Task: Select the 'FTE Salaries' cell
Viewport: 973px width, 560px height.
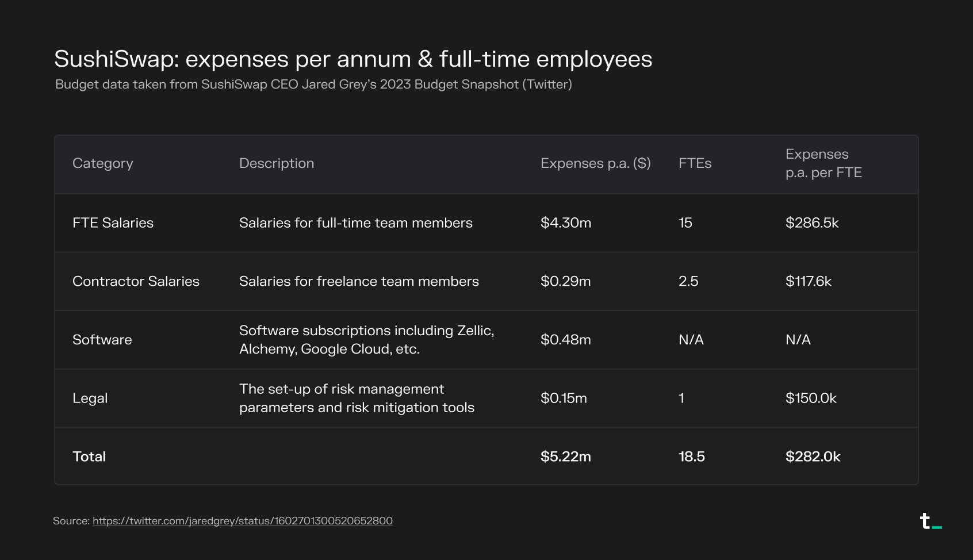Action: pos(113,223)
